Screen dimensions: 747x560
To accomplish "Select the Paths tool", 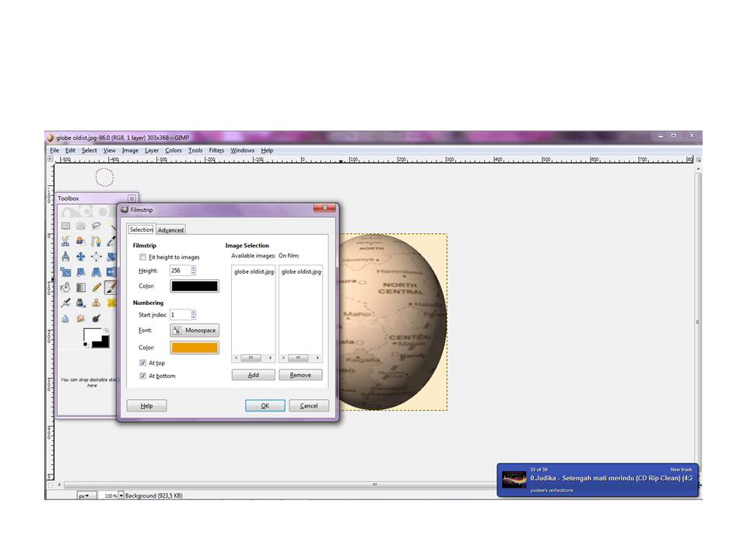I will 96,241.
